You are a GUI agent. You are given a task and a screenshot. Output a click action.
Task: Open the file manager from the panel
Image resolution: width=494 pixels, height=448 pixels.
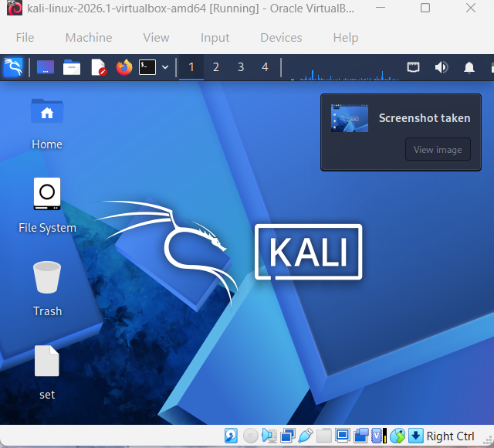(72, 67)
